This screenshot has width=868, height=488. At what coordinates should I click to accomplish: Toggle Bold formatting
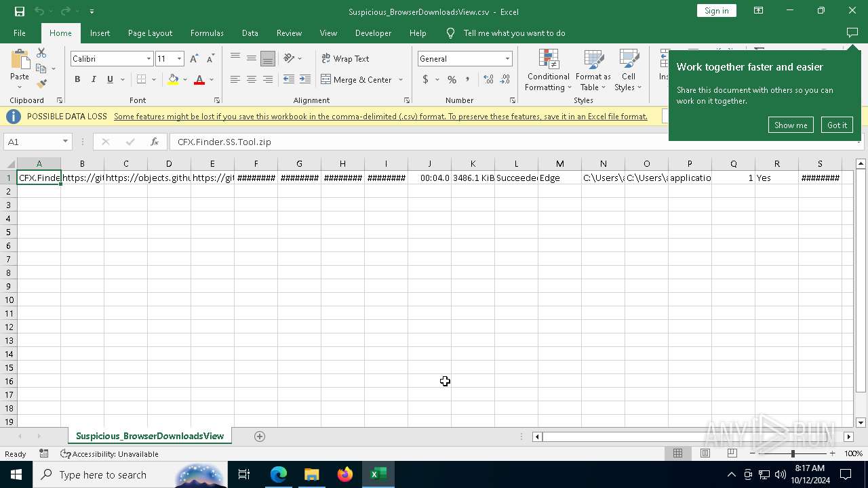pos(77,79)
